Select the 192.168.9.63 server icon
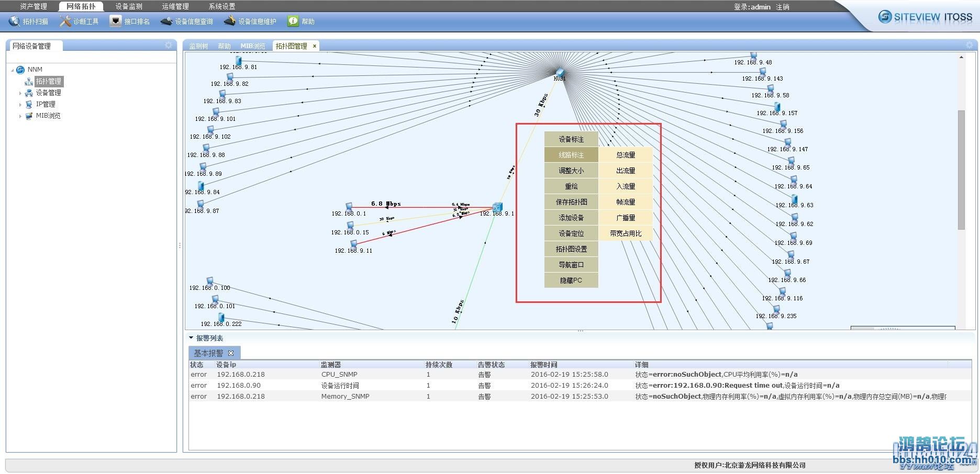This screenshot has width=980, height=474. click(x=795, y=199)
